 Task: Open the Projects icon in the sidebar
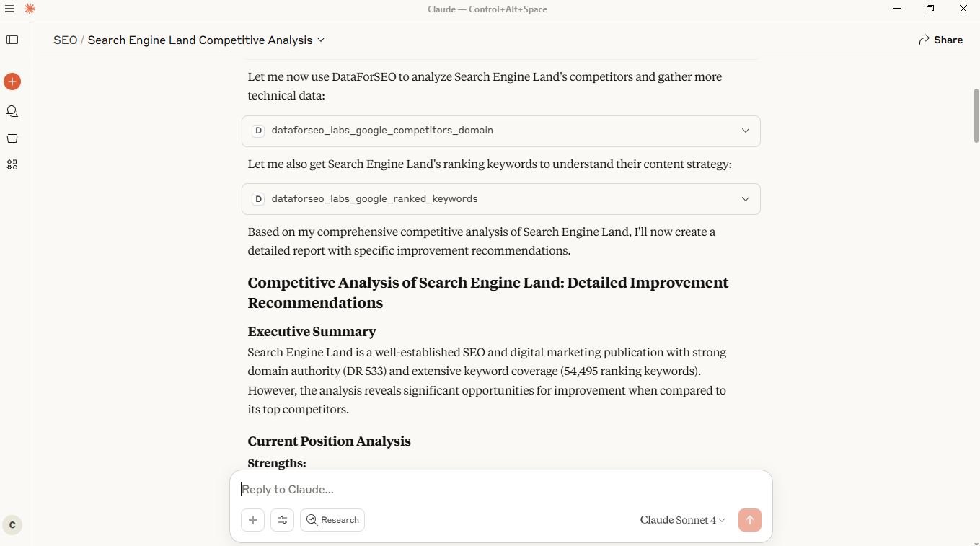click(x=12, y=138)
